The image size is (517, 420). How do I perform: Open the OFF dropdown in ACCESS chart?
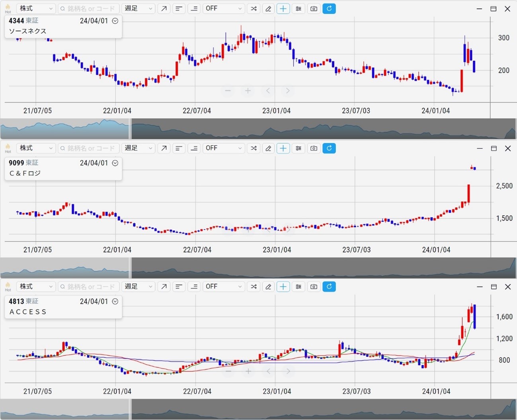[x=223, y=287]
